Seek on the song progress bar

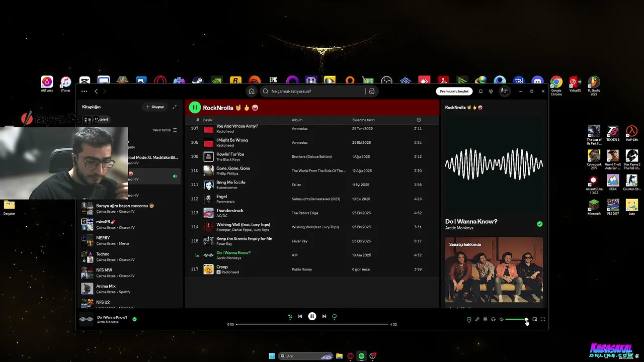[x=312, y=324]
